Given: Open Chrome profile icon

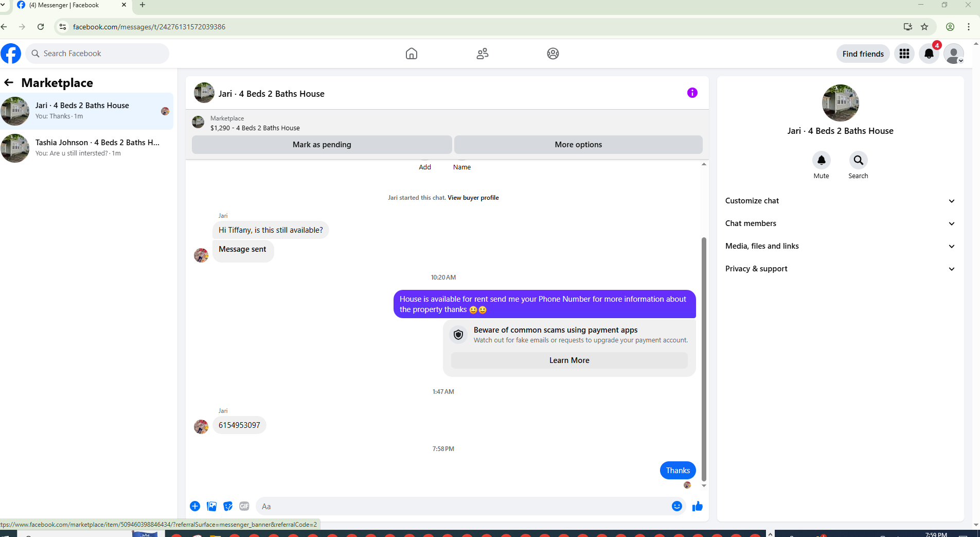Looking at the screenshot, I should click(950, 27).
